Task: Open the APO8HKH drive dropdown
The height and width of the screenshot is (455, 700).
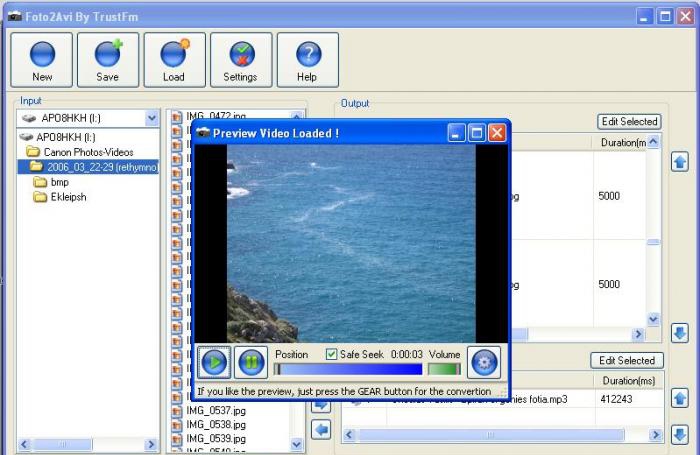Action: [x=152, y=118]
